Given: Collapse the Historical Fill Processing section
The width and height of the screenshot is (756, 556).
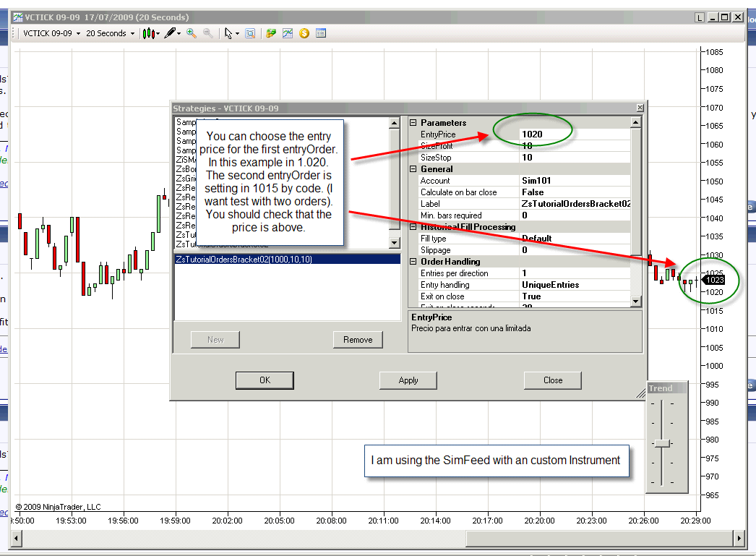Looking at the screenshot, I should coord(413,226).
